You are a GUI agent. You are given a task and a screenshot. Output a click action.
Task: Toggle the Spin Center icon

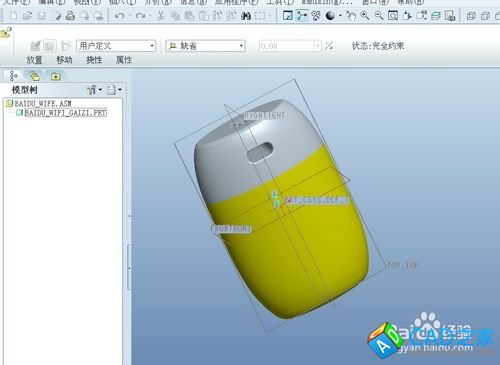tap(302, 16)
